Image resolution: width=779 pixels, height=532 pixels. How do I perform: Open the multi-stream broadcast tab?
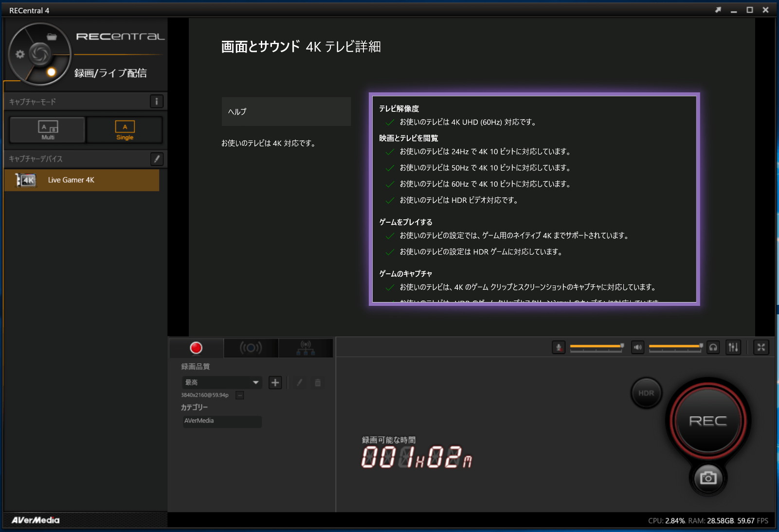tap(306, 348)
